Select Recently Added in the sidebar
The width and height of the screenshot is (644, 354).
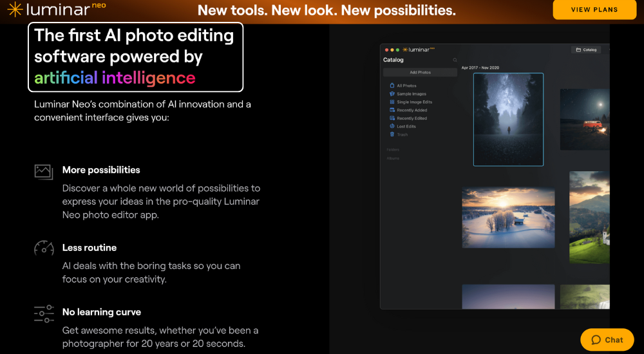click(x=412, y=110)
